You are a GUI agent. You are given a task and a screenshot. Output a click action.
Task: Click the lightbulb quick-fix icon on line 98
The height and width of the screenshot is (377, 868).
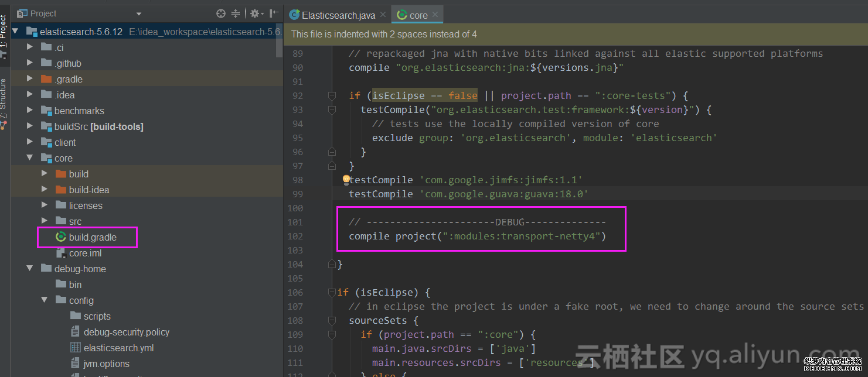pyautogui.click(x=346, y=180)
